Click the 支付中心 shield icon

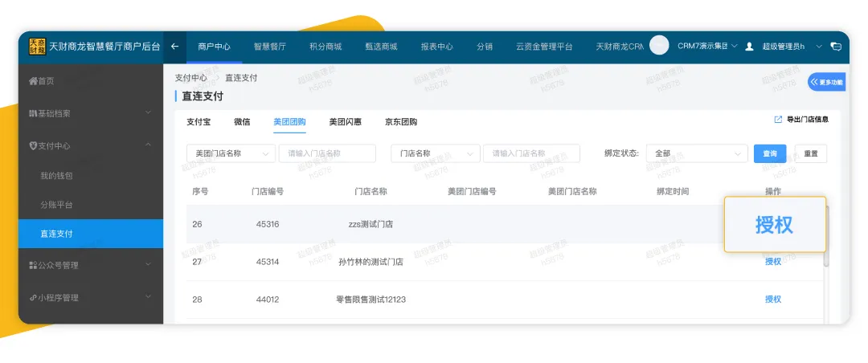click(33, 145)
